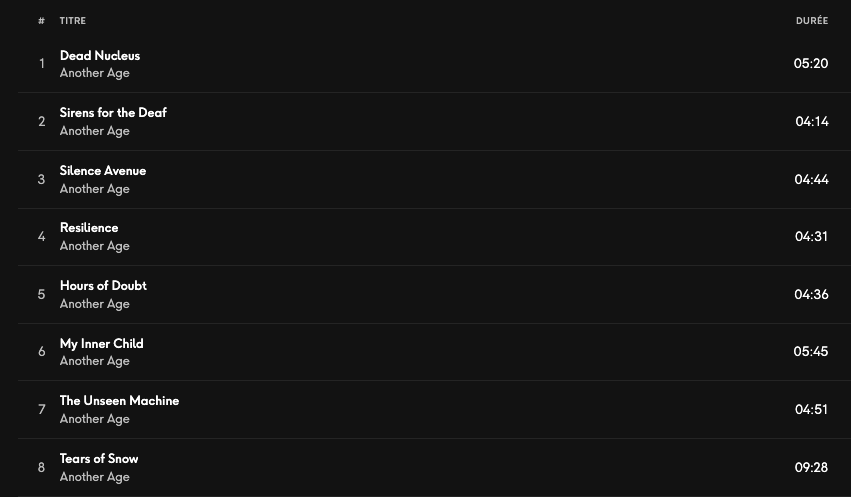Viewport: 851px width, 497px height.
Task: Click the song title Resilience
Action: [x=89, y=228]
